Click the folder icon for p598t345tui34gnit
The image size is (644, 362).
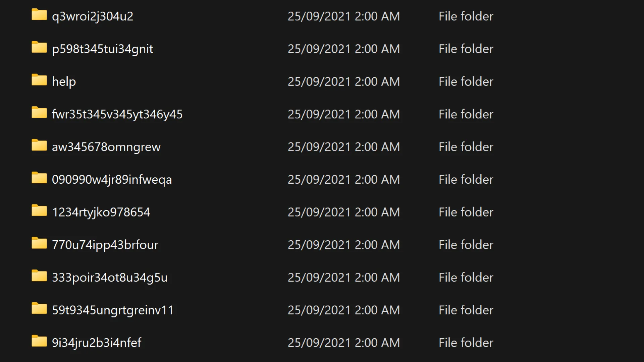pos(39,48)
